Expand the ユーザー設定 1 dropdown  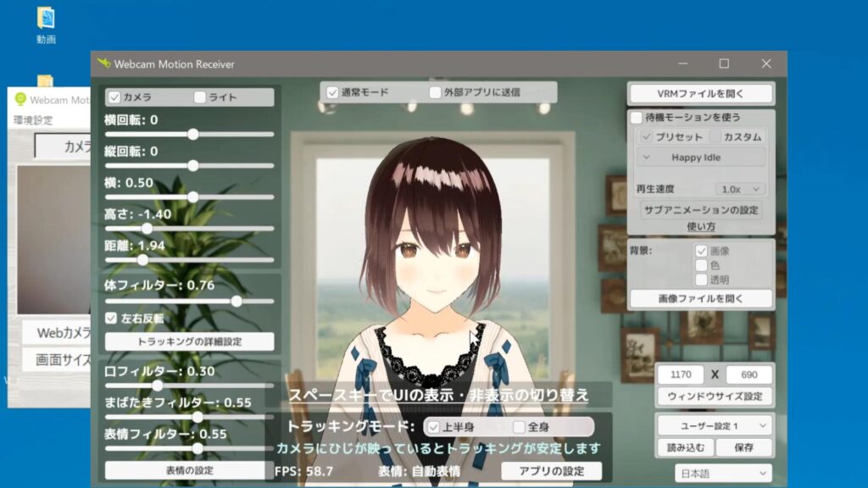click(715, 425)
